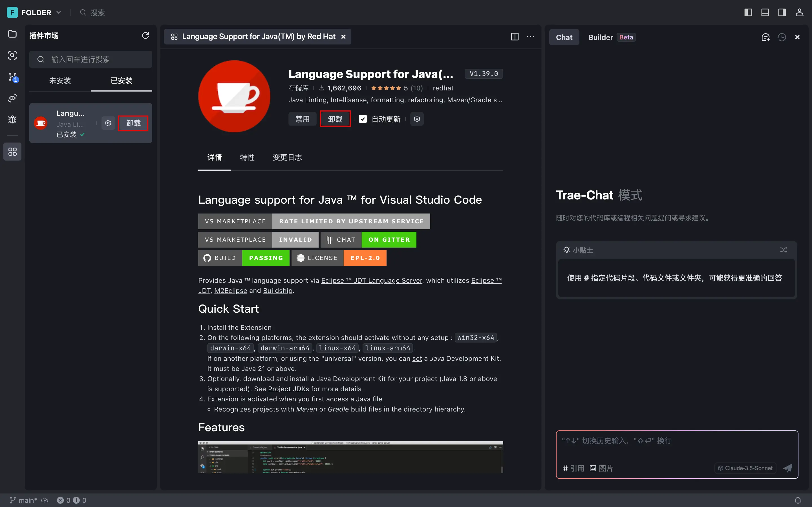This screenshot has width=812, height=507.
Task: Open the file explorer sidebar icon
Action: click(x=12, y=34)
